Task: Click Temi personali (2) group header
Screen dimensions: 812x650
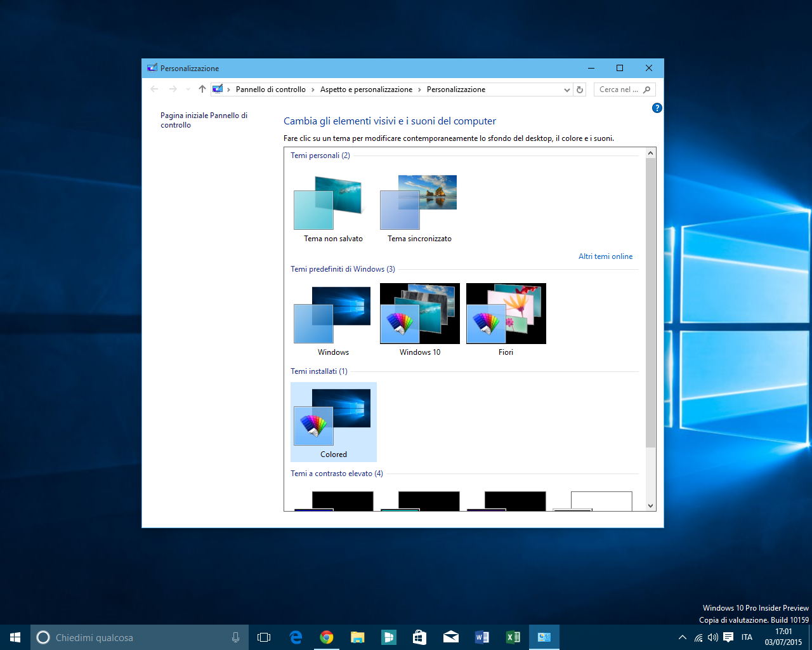Action: 320,156
